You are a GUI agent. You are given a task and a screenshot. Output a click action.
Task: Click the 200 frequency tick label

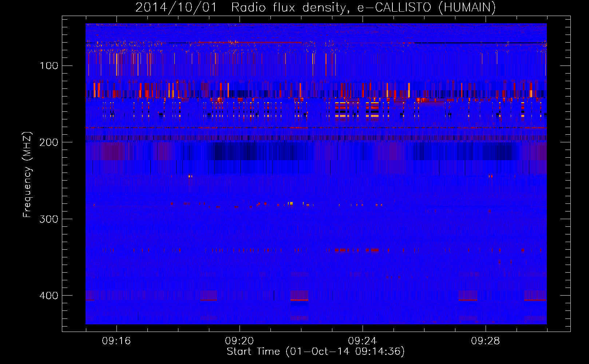pyautogui.click(x=49, y=142)
